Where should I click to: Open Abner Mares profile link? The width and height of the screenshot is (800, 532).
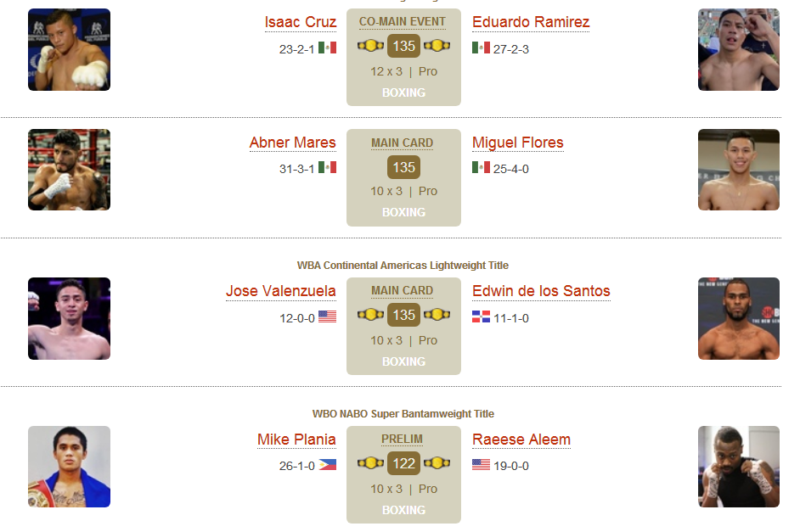point(292,143)
